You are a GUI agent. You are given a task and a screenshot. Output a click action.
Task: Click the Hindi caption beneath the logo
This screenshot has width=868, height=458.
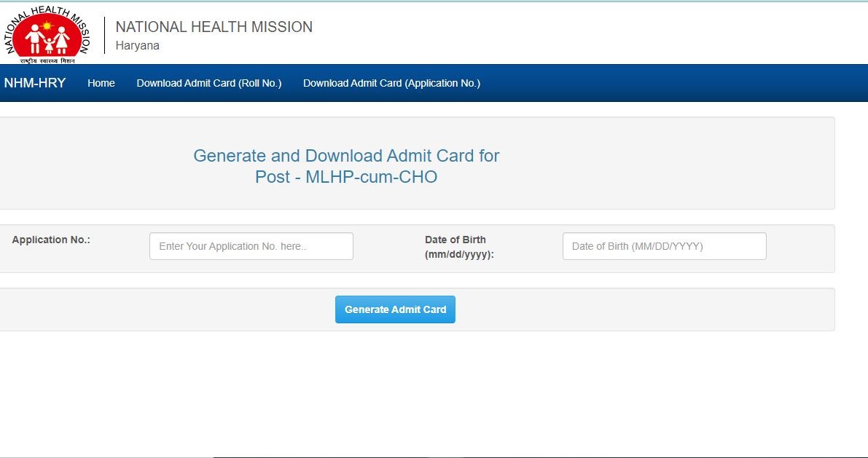tap(48, 59)
